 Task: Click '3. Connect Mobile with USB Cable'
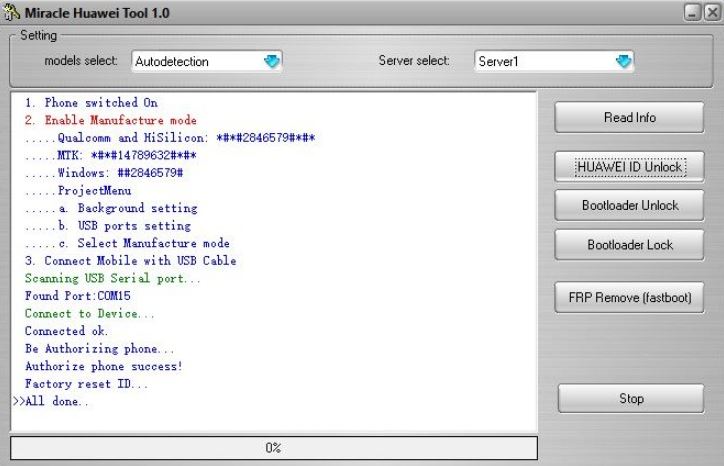pos(131,260)
